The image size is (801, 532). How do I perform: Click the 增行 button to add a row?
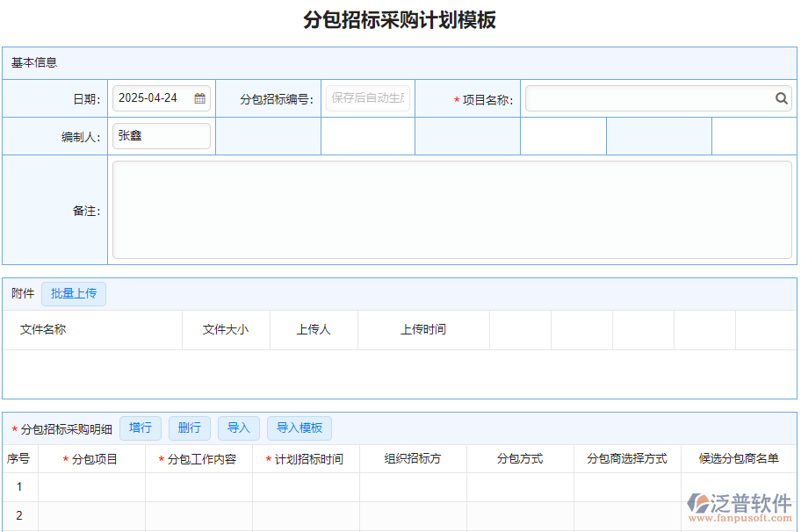140,428
